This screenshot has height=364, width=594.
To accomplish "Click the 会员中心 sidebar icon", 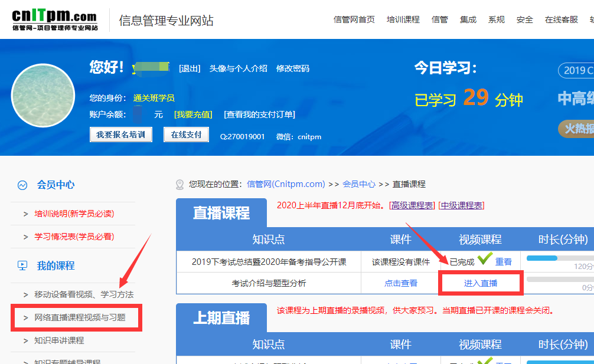I will [x=22, y=185].
